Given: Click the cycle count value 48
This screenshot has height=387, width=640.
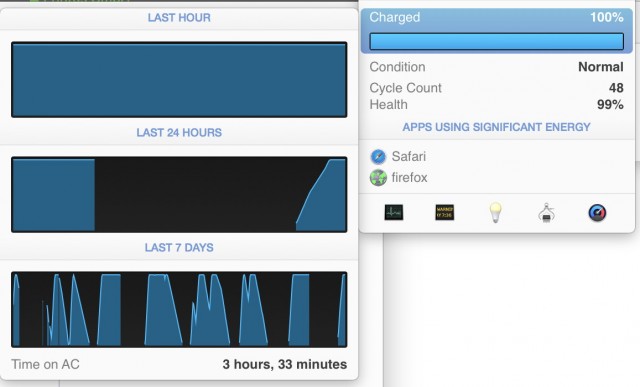Looking at the screenshot, I should click(x=616, y=88).
